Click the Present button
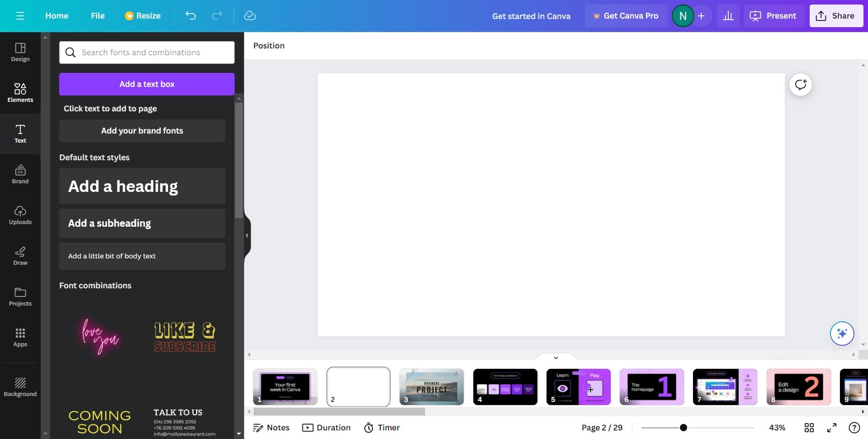Viewport: 868px width, 439px height. click(774, 15)
